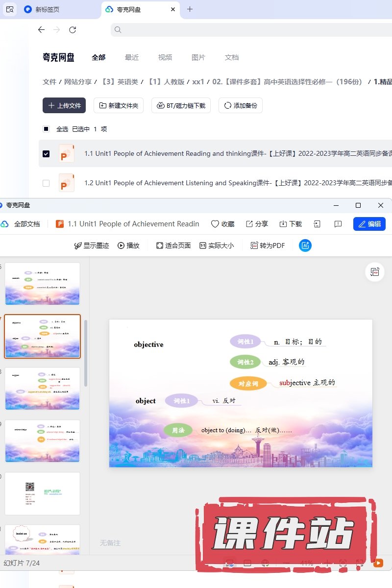Click the Download (下载) icon
The image size is (392, 588).
pos(283,224)
